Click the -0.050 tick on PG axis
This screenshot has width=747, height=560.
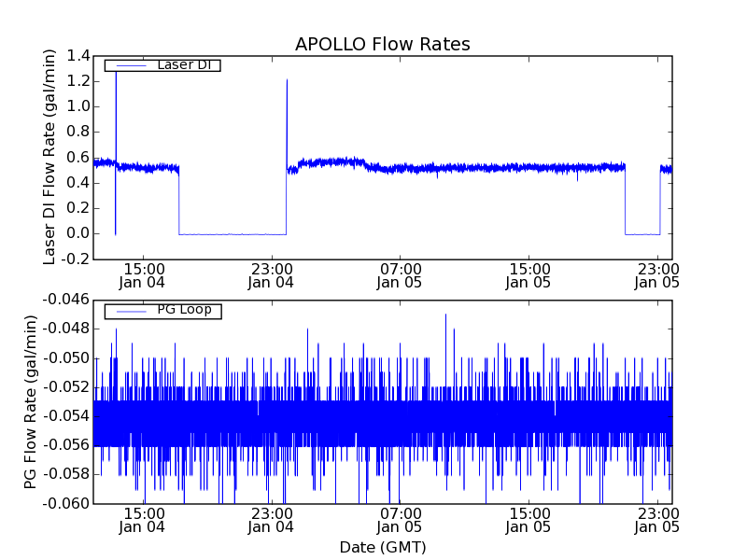pos(66,358)
